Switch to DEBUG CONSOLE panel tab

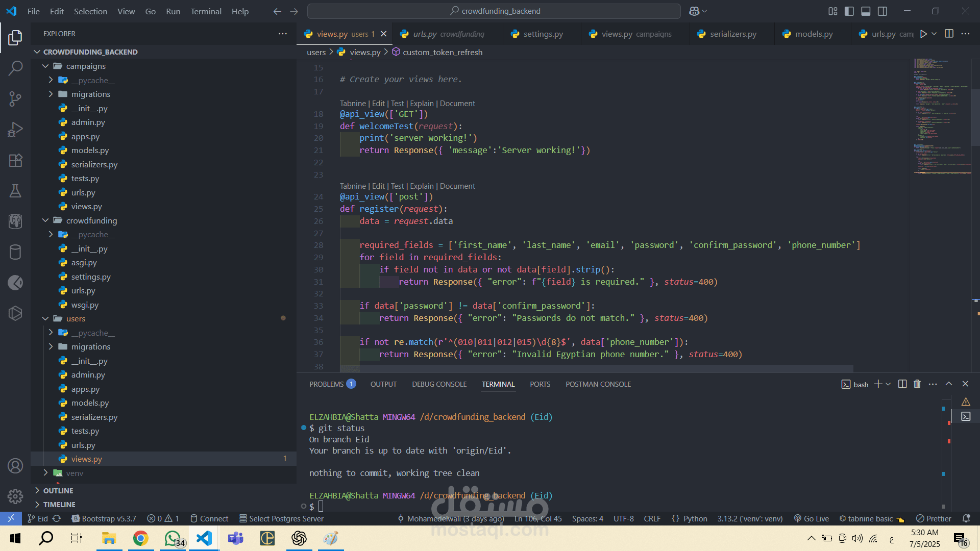click(x=439, y=384)
